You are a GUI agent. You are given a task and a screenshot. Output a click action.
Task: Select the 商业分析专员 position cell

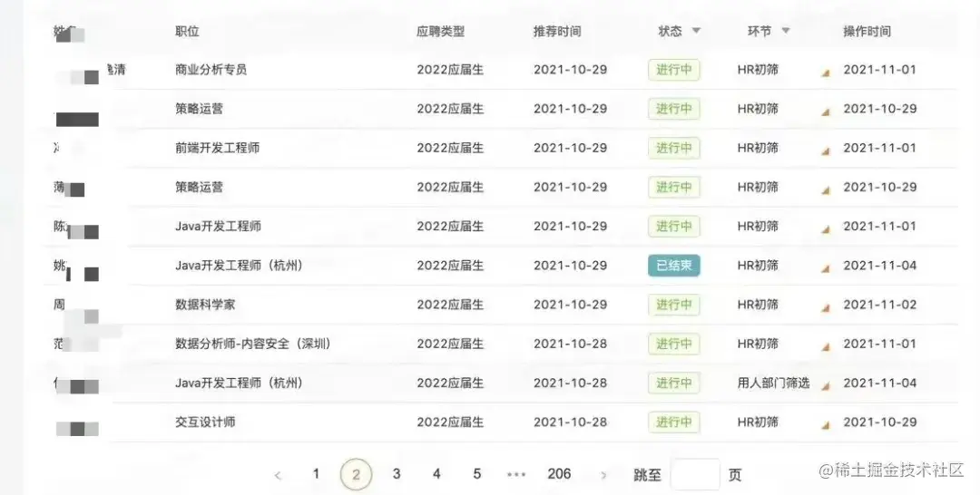pos(211,69)
